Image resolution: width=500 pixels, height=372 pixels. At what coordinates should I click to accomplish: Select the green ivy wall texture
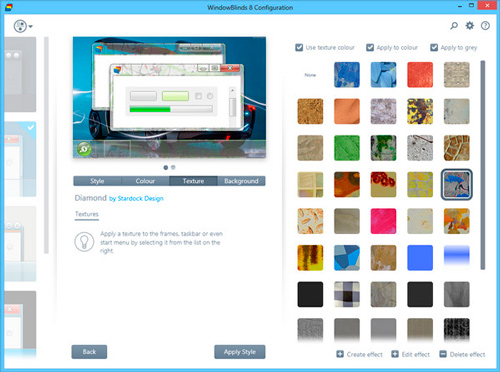tap(384, 148)
